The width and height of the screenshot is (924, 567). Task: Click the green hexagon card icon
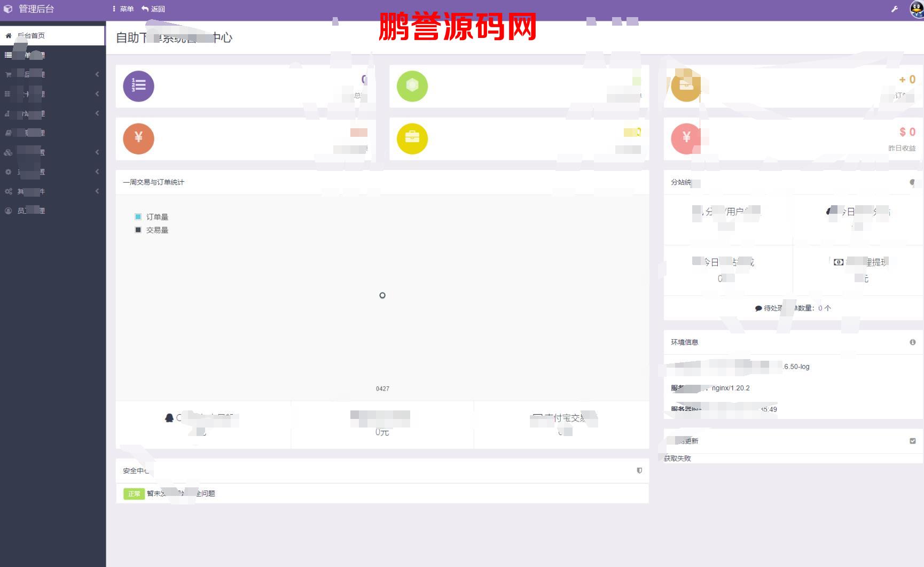click(x=412, y=86)
